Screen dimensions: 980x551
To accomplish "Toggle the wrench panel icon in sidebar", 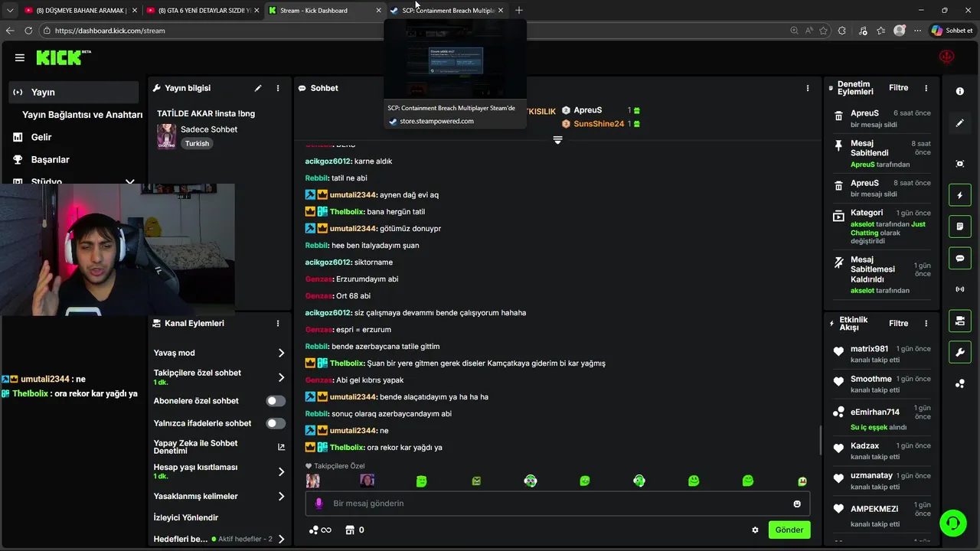I will (960, 352).
